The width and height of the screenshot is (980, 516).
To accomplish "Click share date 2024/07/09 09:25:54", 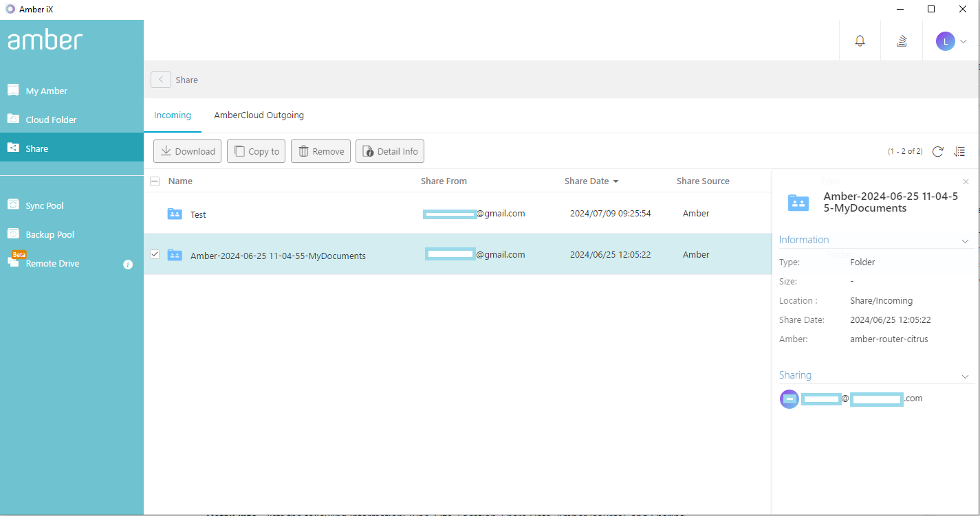I will 610,214.
